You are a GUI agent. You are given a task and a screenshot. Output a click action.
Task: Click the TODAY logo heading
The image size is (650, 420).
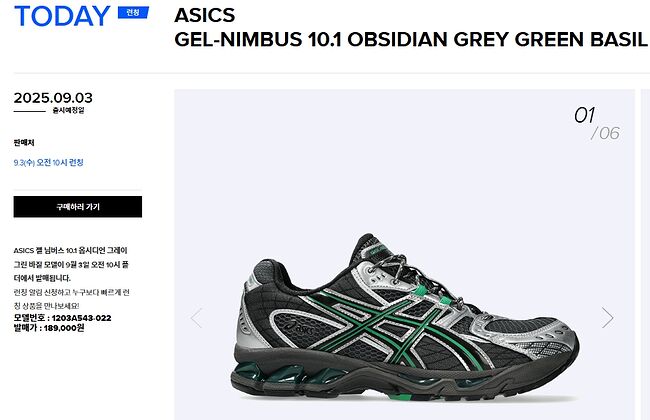tap(63, 17)
